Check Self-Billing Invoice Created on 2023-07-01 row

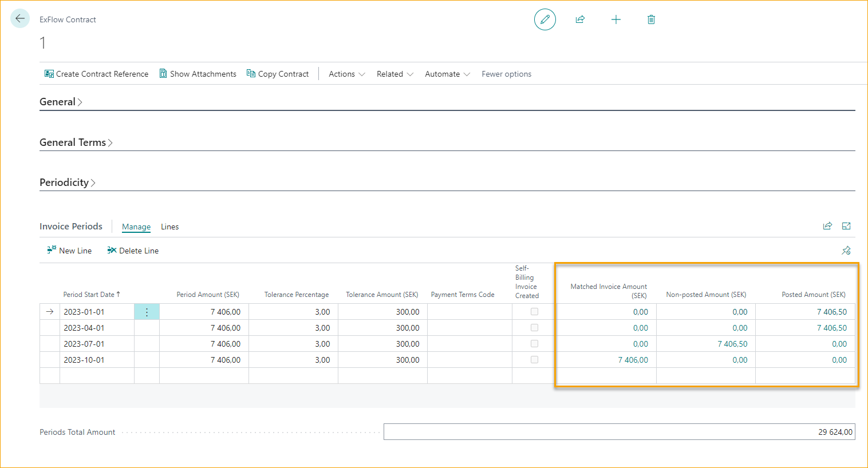534,343
